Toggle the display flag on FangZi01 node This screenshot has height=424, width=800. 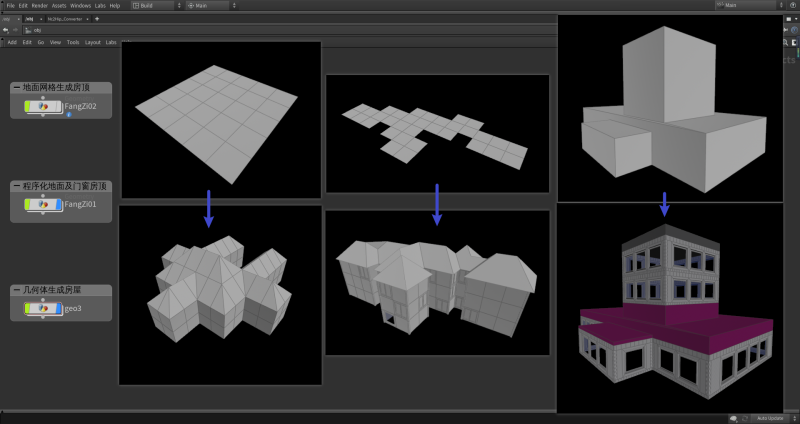(59, 204)
